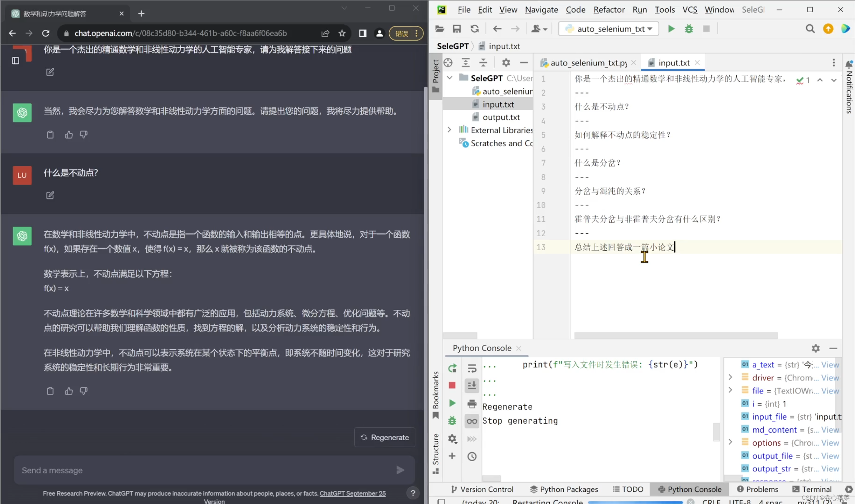Click the Regenerate button
Screen dimensions: 855x504
384,437
